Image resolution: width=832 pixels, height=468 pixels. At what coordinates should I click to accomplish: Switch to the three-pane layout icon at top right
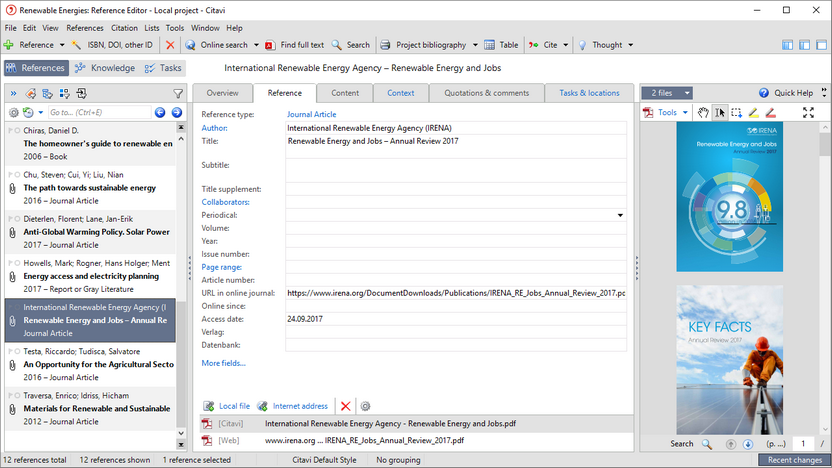[787, 45]
